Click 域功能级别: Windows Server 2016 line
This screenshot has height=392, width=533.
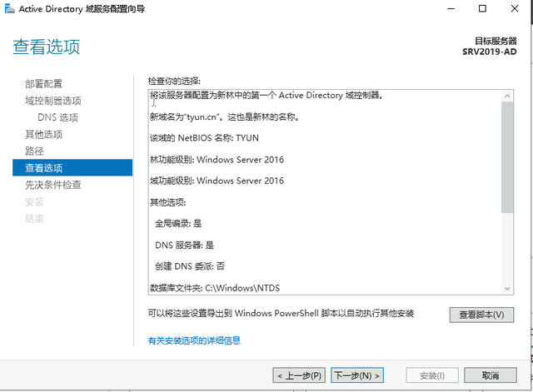coord(217,181)
